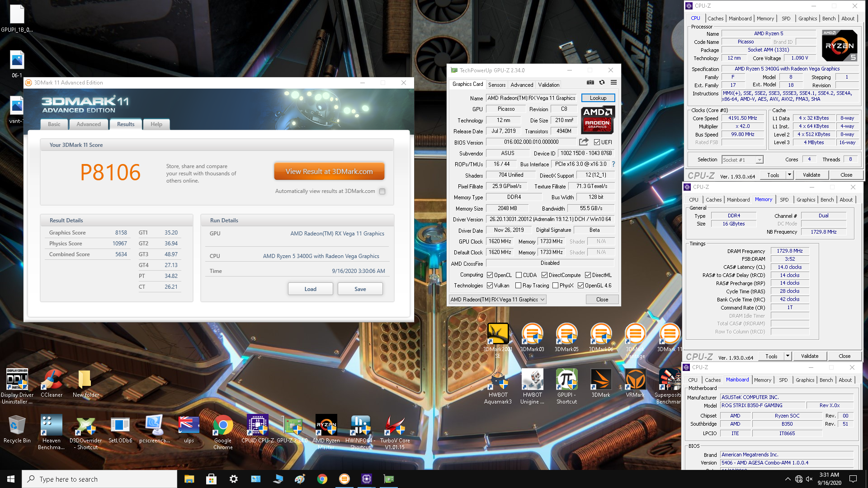The height and width of the screenshot is (488, 868).
Task: Click Save button in 3DMark 11
Action: [360, 289]
